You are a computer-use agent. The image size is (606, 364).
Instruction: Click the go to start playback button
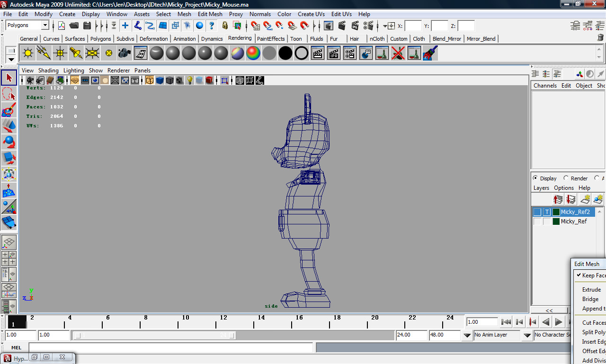tap(506, 322)
